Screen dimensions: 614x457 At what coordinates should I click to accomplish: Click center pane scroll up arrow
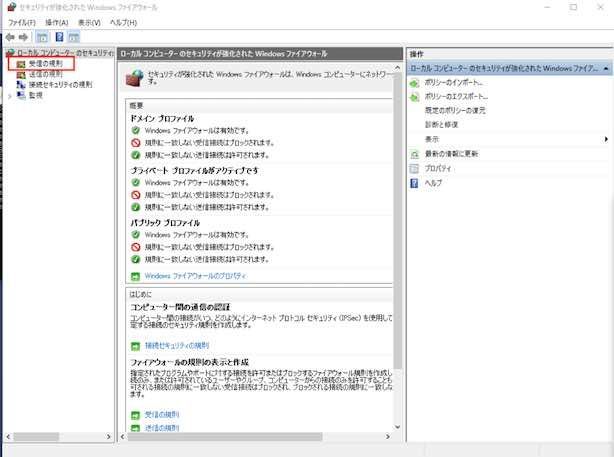pyautogui.click(x=397, y=68)
